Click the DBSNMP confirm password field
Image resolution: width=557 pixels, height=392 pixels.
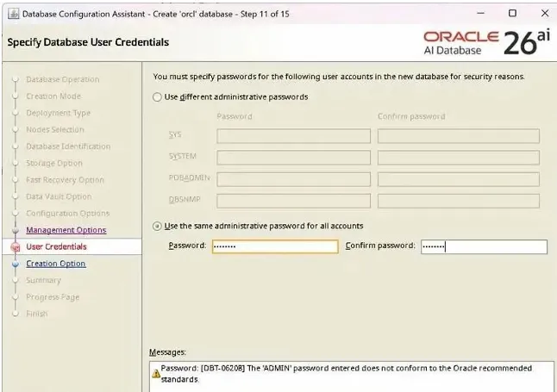pos(459,201)
